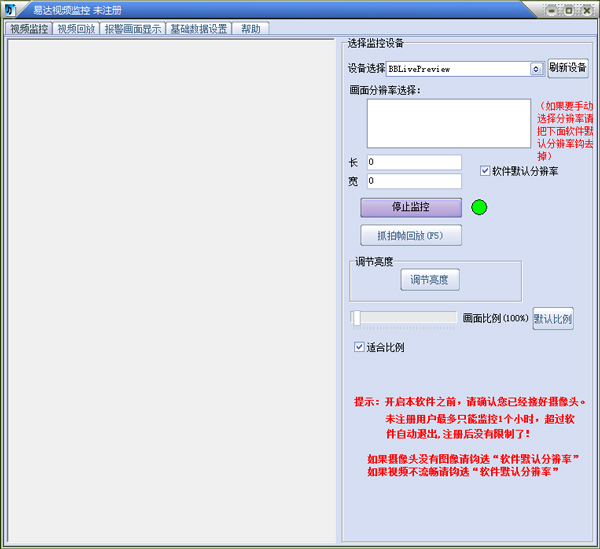Close the 易达视频监控 window

click(586, 10)
